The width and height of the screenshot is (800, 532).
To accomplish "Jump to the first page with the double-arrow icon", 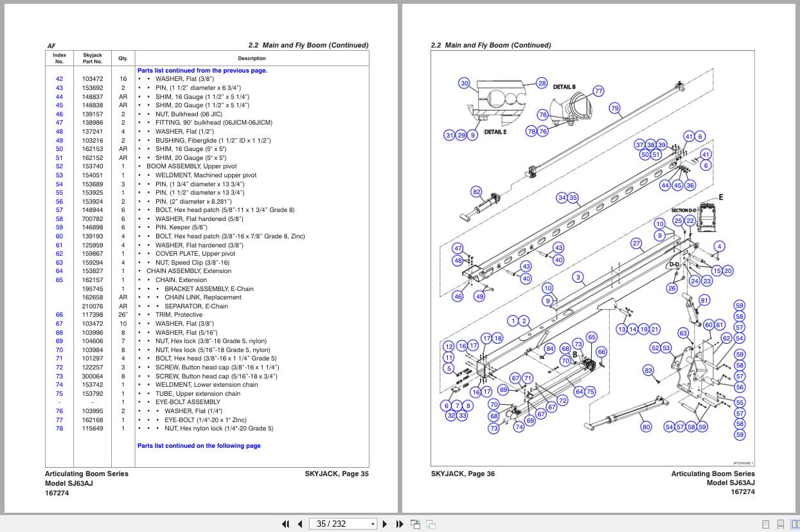I will click(x=286, y=524).
